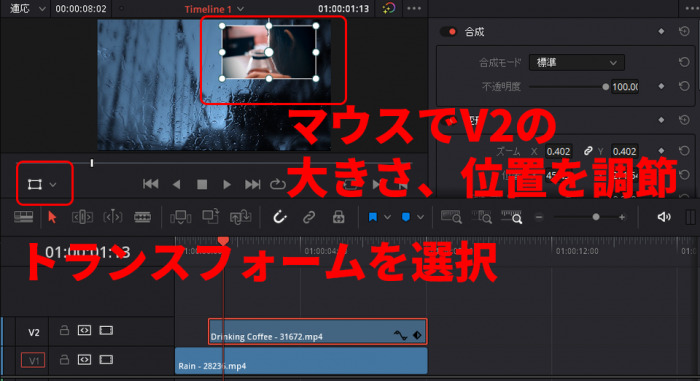Click the Zoom X value field 0.402
This screenshot has width=700, height=381.
click(x=558, y=151)
